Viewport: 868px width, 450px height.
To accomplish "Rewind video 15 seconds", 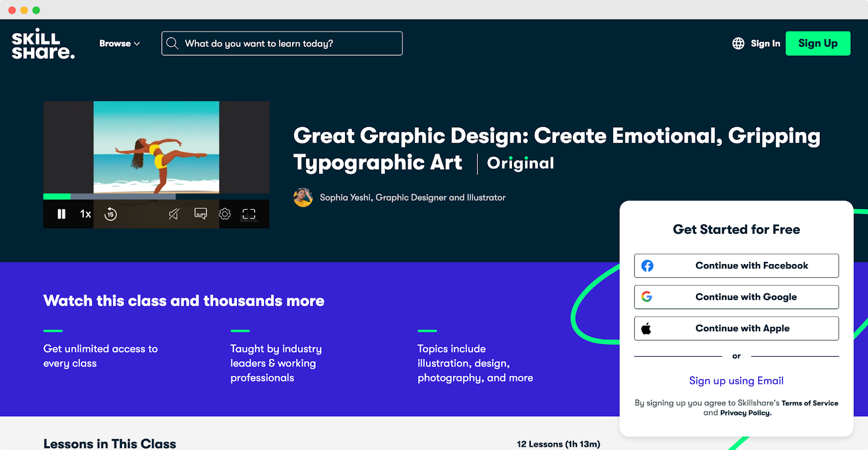I will click(111, 214).
